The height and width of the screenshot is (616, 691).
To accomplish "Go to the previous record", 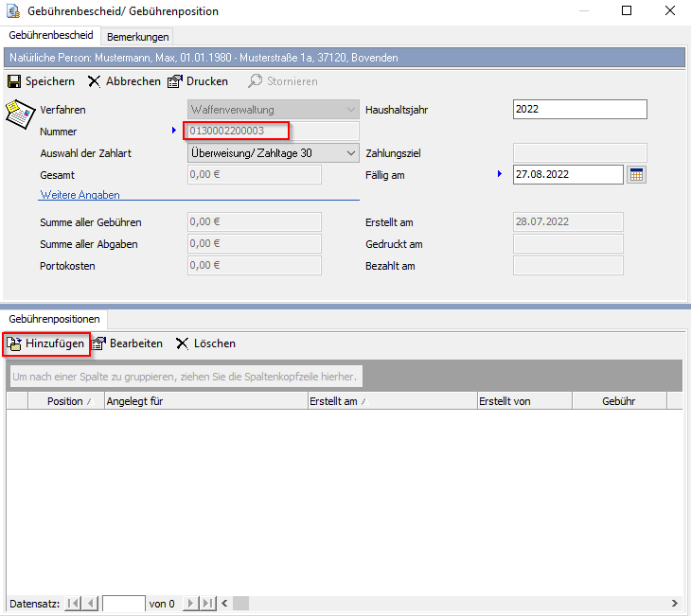I will click(x=90, y=603).
